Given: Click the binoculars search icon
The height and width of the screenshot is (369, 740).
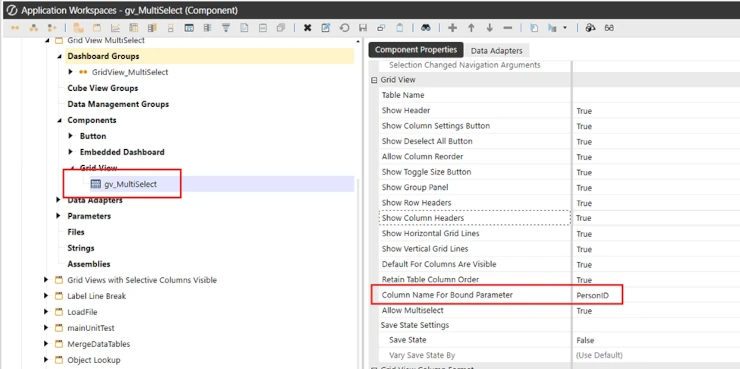Looking at the screenshot, I should 426,28.
